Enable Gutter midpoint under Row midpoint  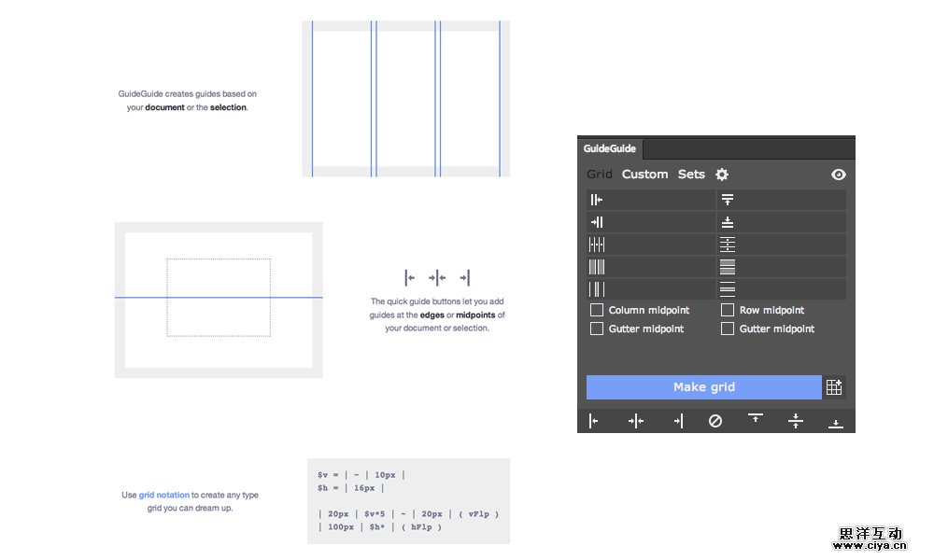tap(728, 329)
